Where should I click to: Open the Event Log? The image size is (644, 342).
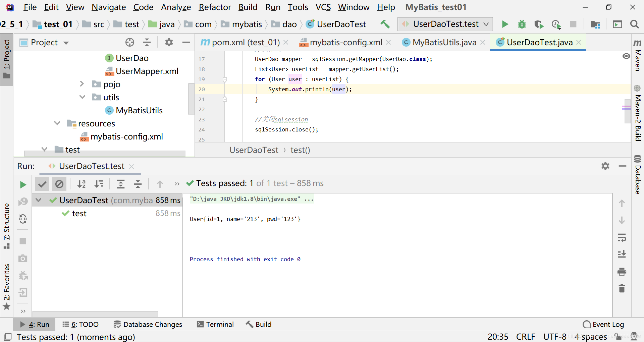pos(603,324)
